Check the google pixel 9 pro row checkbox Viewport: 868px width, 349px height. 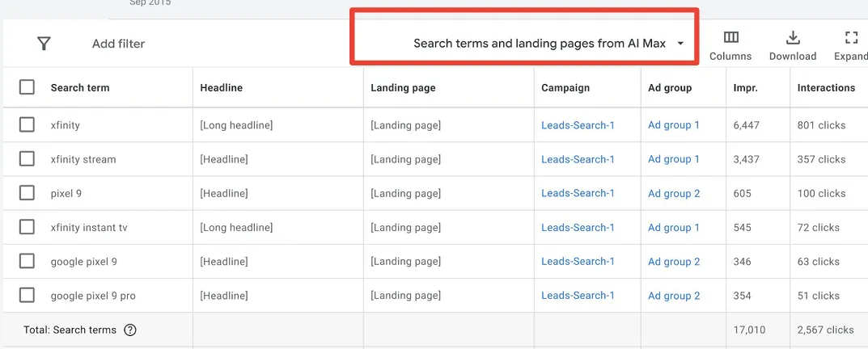coord(27,296)
